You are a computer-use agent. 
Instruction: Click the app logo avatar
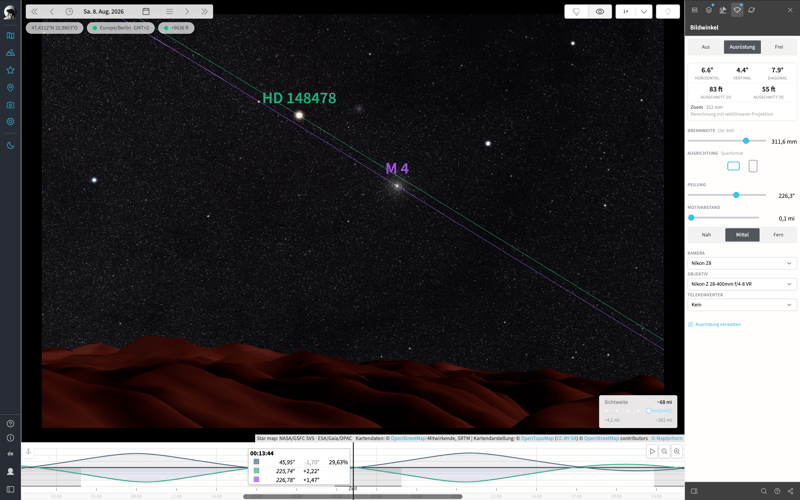coord(10,12)
